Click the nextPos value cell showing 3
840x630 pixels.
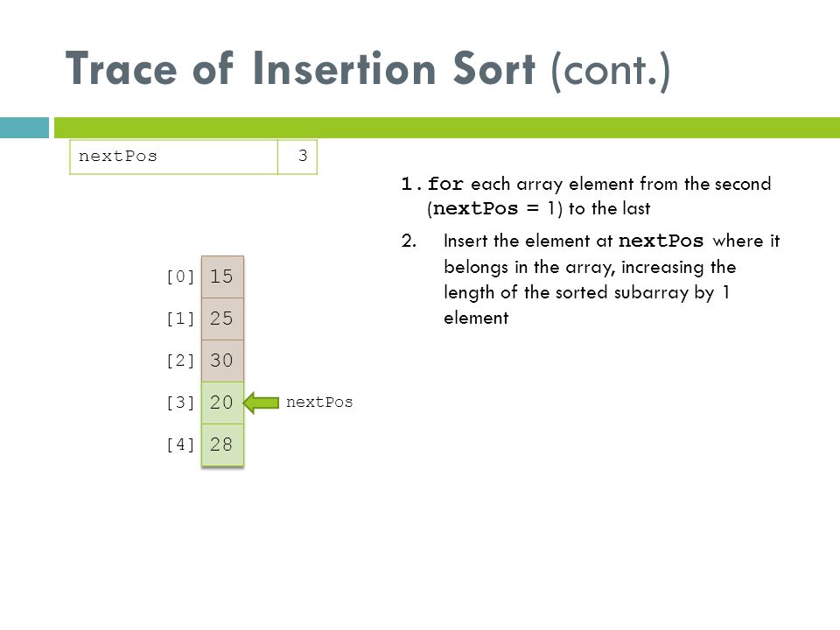tap(297, 157)
